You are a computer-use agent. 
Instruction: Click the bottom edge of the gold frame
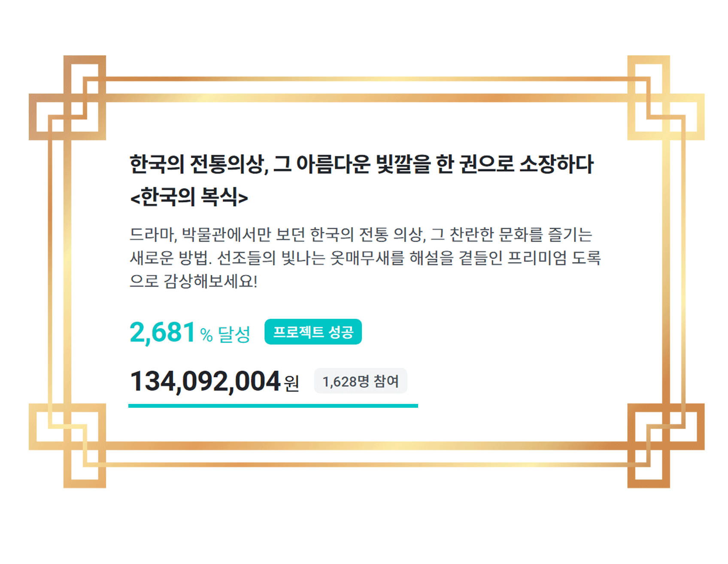[x=365, y=446]
